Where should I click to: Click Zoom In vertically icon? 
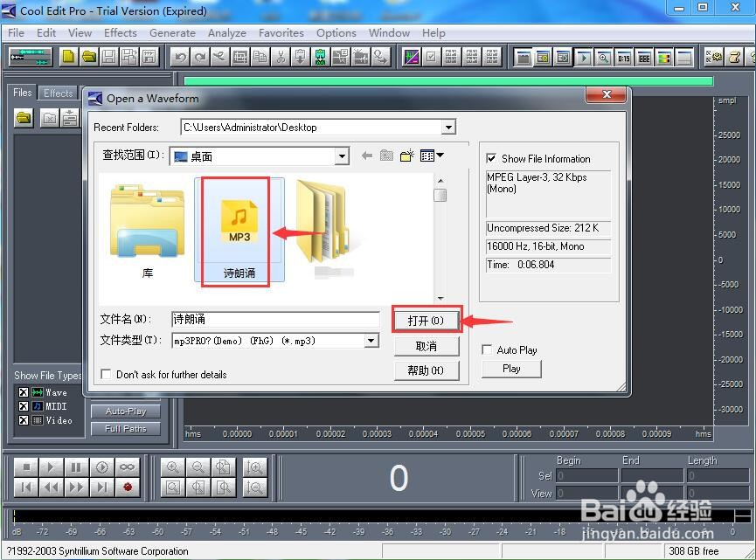(254, 467)
